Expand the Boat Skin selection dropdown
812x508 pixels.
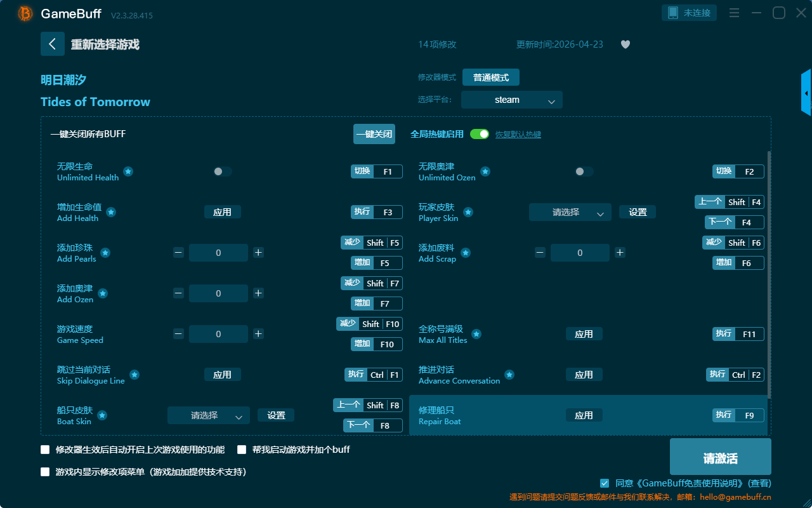click(209, 415)
